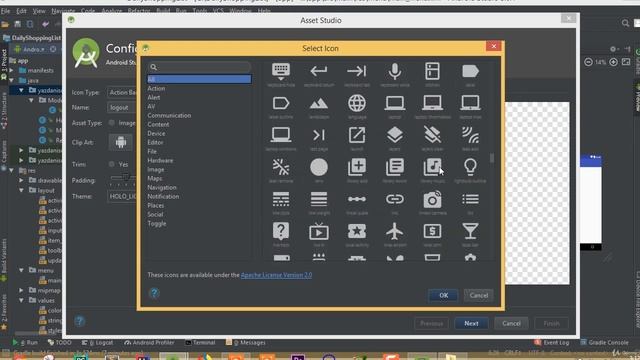Collapse the values folder in project tree
Screen dimensions: 640x360
[21, 300]
